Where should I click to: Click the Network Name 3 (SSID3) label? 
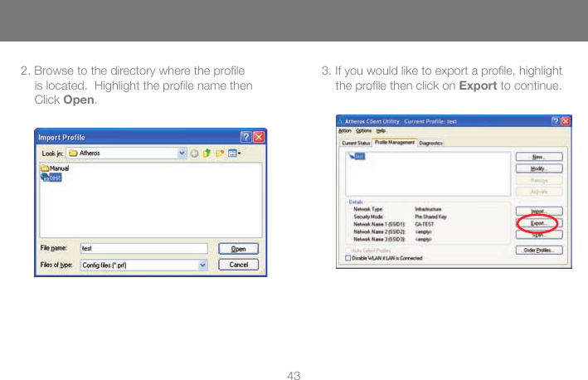click(x=379, y=239)
